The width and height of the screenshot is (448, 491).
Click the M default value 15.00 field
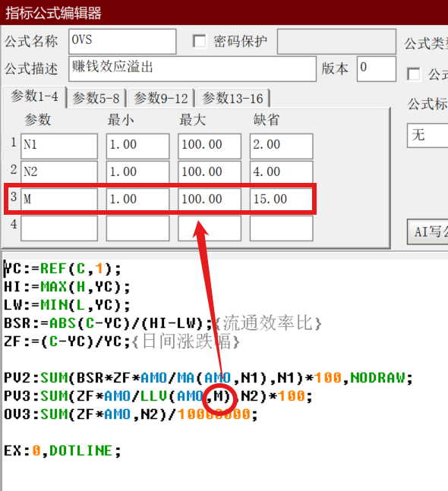(x=282, y=199)
